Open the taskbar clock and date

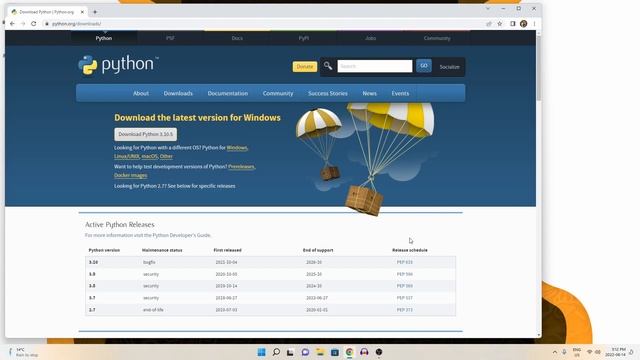point(616,352)
